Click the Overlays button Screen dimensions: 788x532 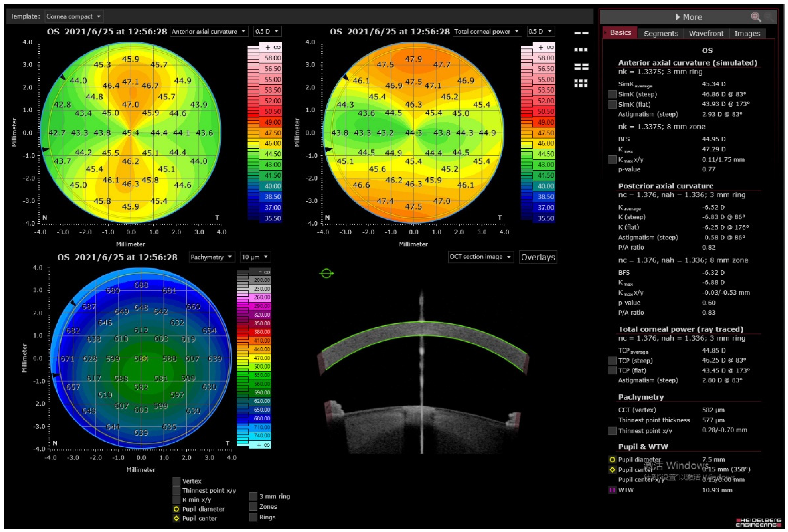click(538, 257)
